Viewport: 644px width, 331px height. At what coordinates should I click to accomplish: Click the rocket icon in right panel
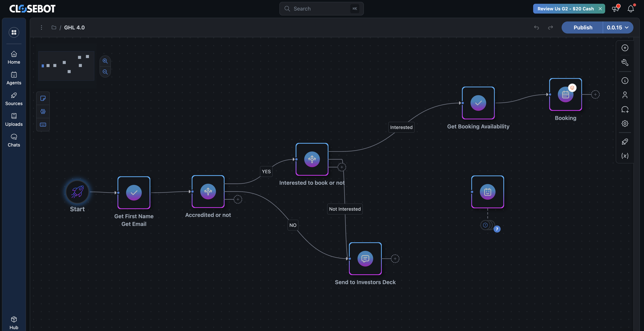click(x=625, y=142)
